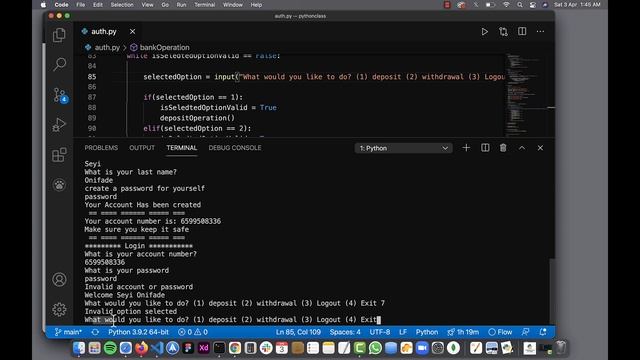The image size is (640, 360).
Task: Select Python language mode in status bar
Action: [427, 332]
